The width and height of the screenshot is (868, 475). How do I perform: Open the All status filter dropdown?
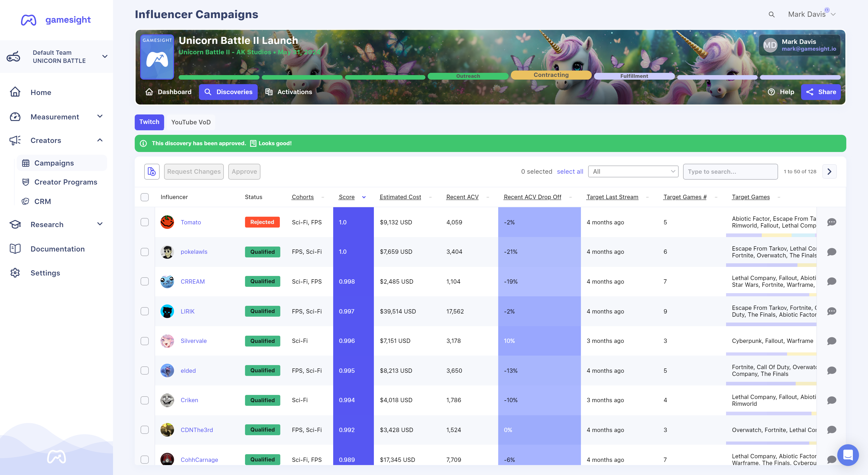pyautogui.click(x=633, y=172)
